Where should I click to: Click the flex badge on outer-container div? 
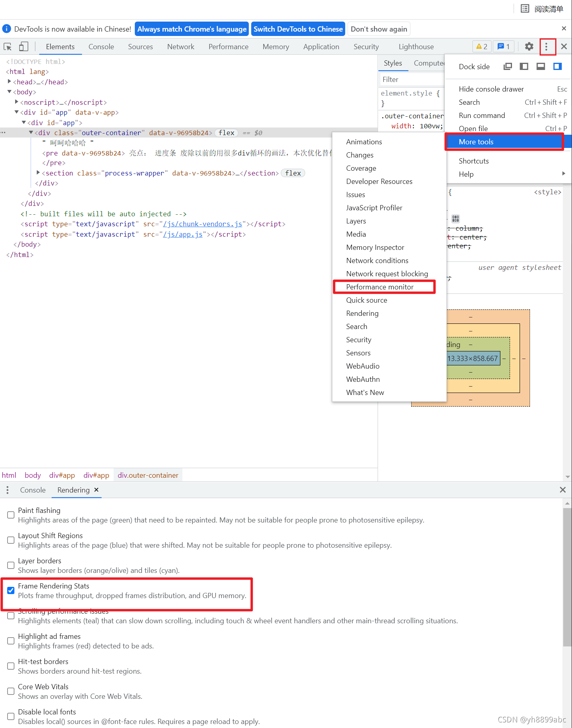pos(226,133)
